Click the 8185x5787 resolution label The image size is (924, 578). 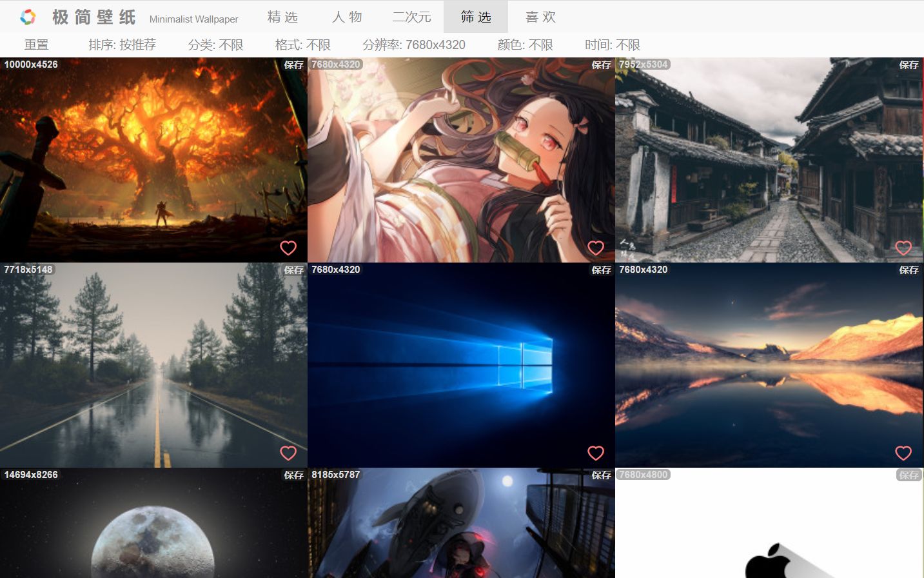[336, 475]
